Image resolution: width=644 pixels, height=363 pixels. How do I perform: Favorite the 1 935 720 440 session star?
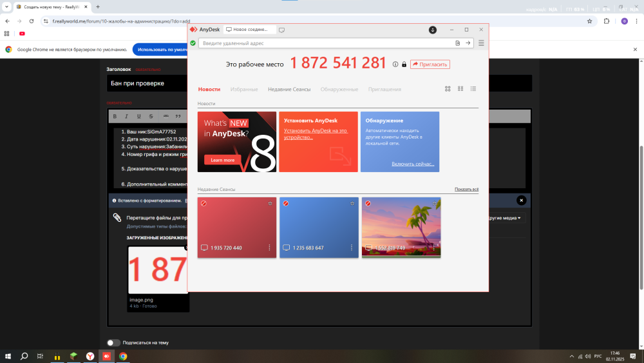(270, 204)
